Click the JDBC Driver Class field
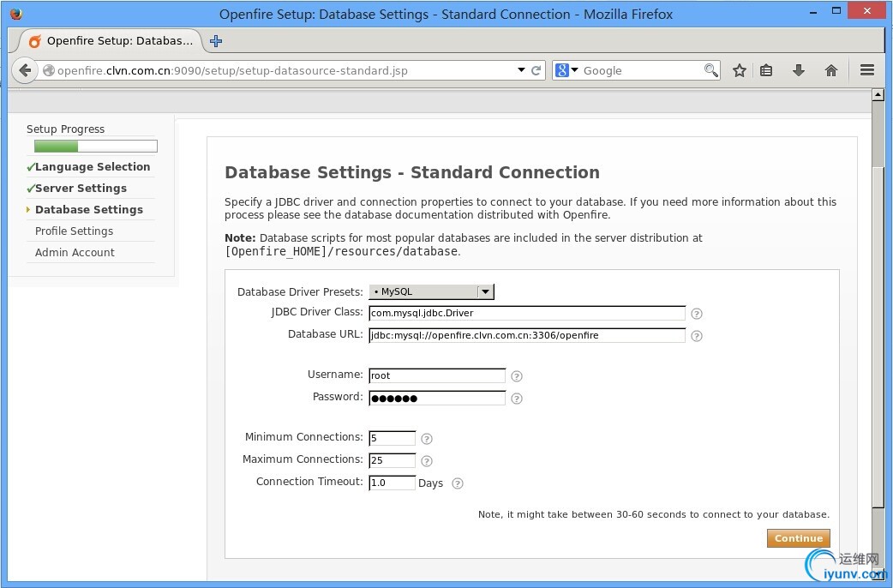 tap(527, 313)
